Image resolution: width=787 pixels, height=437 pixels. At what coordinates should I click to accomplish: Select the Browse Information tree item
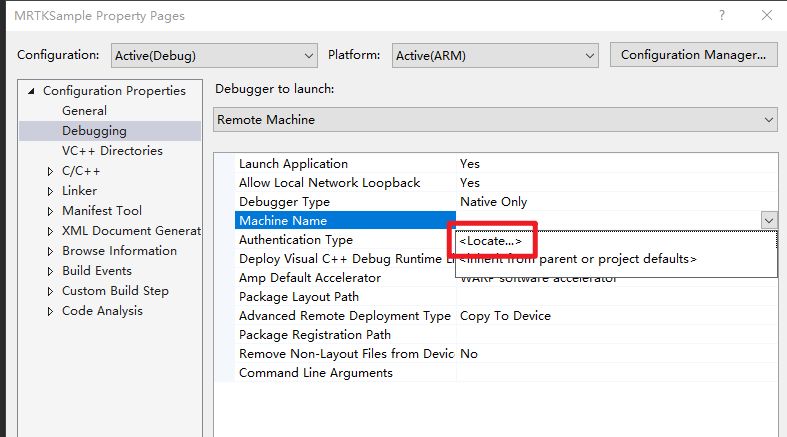[x=119, y=251]
